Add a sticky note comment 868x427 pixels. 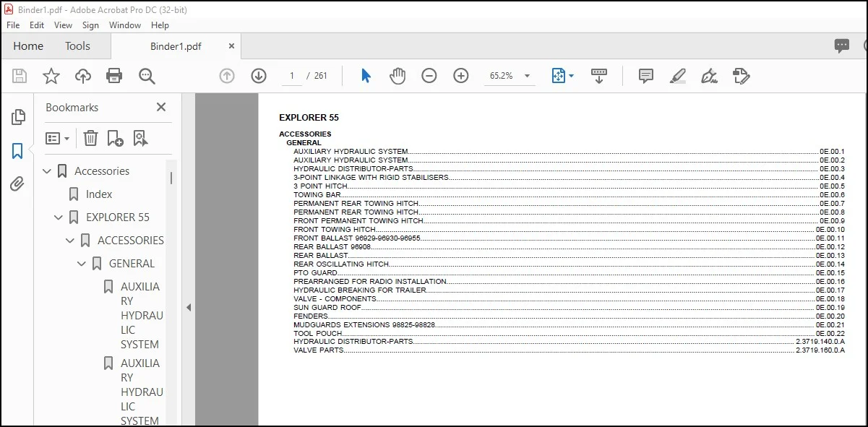click(x=646, y=76)
